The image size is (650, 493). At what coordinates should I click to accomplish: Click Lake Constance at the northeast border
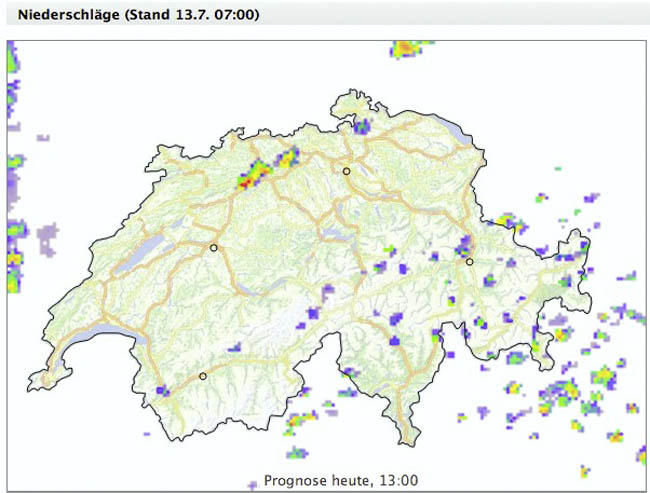(x=456, y=129)
